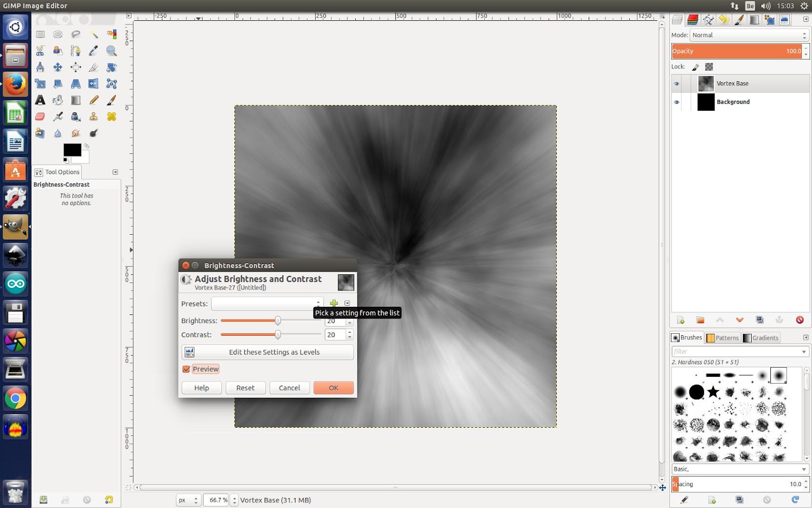Hide the Vortex Base layer
The image size is (812, 508).
click(676, 83)
